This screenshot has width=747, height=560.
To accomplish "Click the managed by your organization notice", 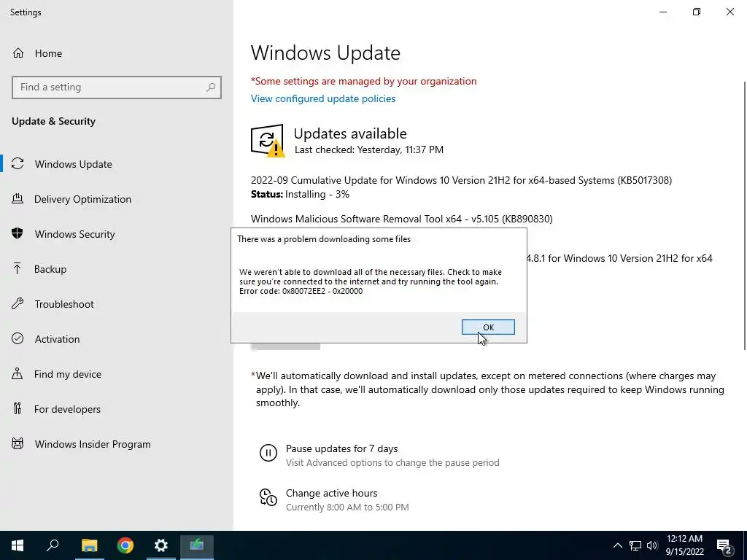I will (363, 82).
